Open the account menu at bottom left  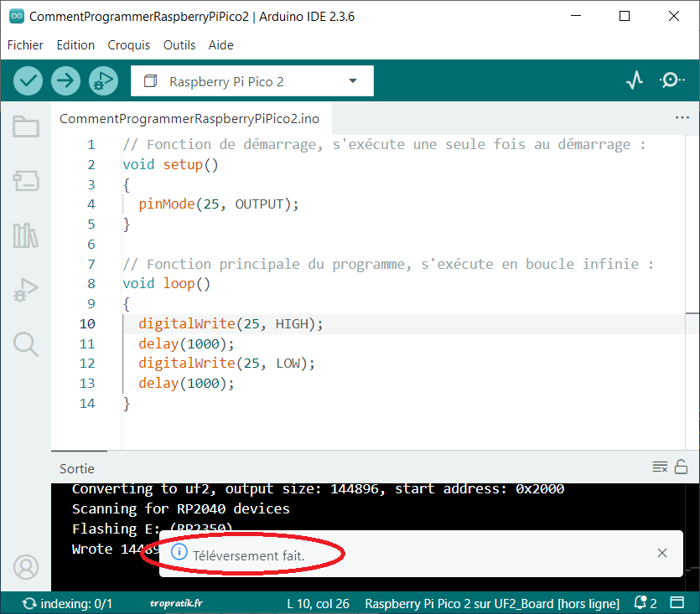tap(26, 567)
